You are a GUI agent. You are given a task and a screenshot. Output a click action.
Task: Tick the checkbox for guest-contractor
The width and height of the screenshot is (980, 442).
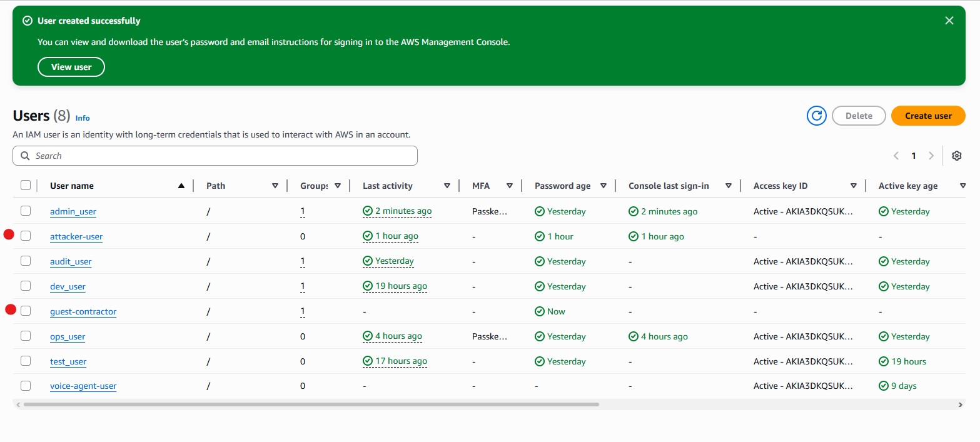26,311
